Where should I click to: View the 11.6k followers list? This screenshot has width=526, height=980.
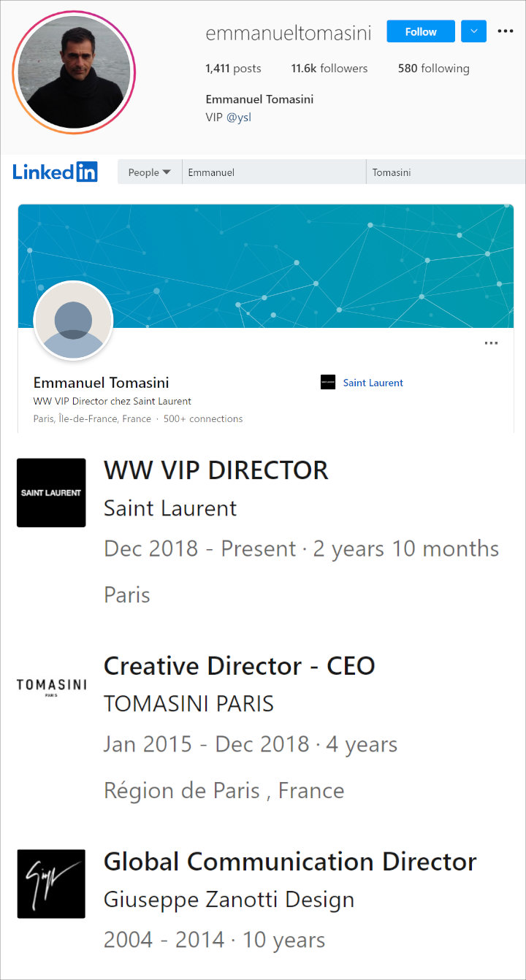pos(329,69)
